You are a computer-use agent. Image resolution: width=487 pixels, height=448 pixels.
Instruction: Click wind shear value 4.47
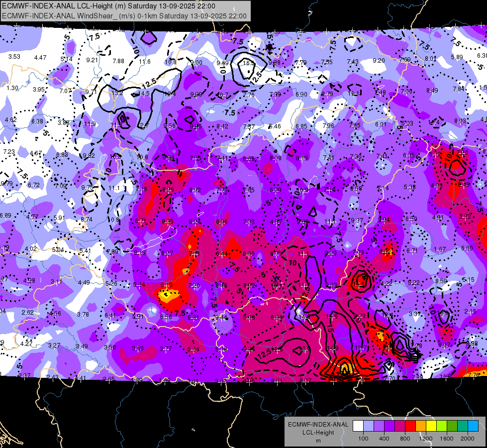click(40, 58)
